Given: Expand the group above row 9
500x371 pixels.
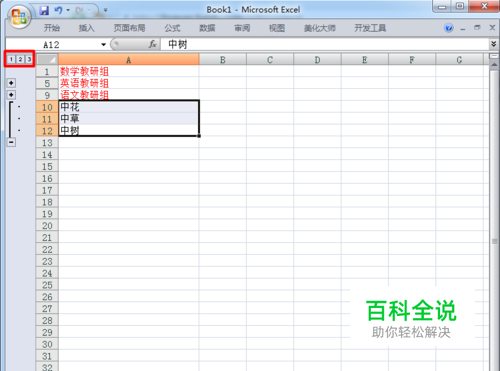Looking at the screenshot, I should click(x=11, y=95).
